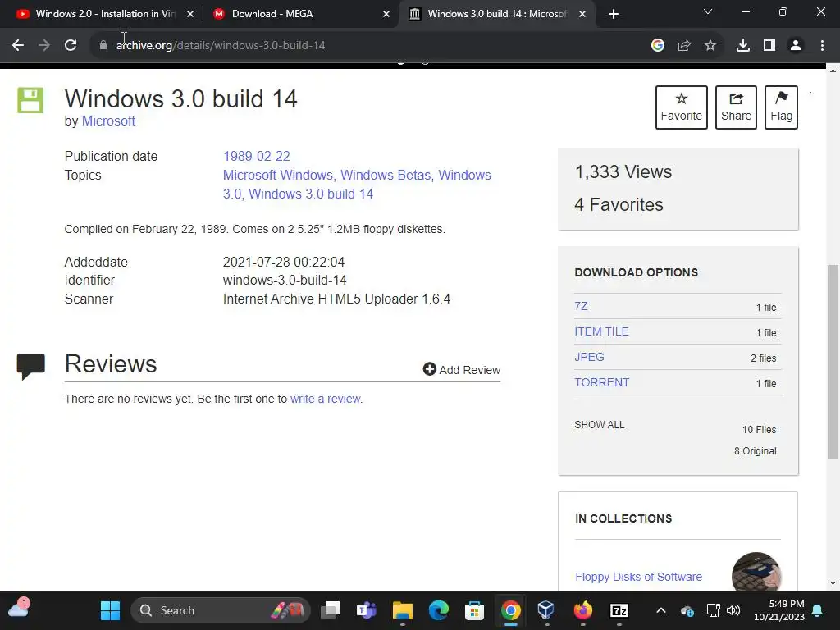Viewport: 840px width, 630px height.
Task: Open volume control in system tray
Action: (733, 610)
